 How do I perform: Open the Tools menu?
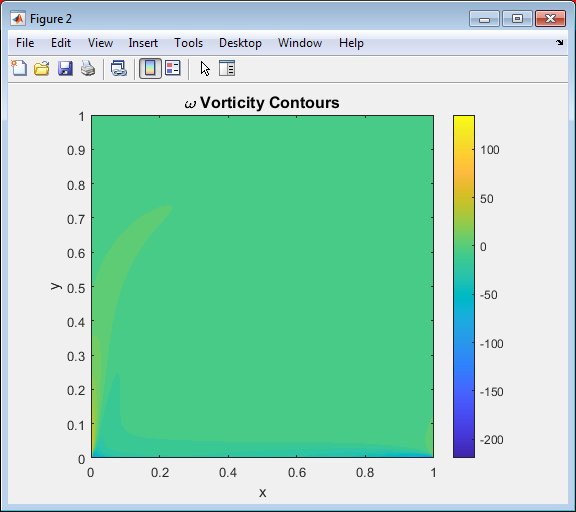click(188, 43)
